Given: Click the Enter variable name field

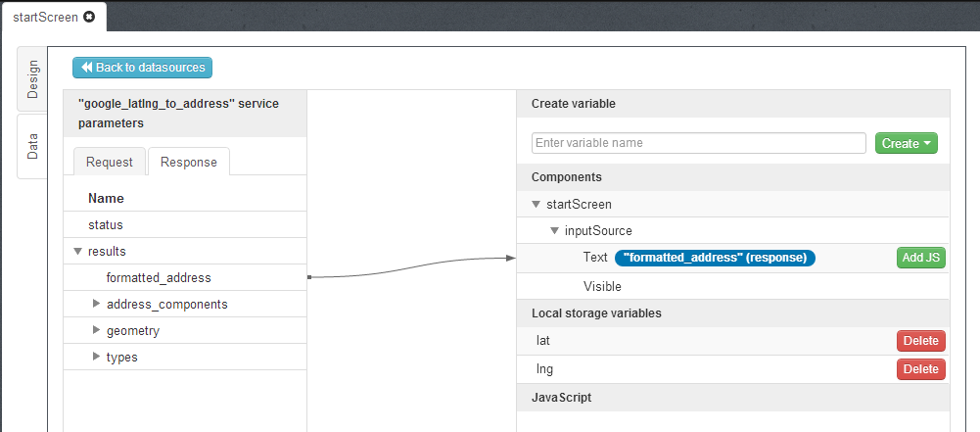Looking at the screenshot, I should (x=698, y=143).
